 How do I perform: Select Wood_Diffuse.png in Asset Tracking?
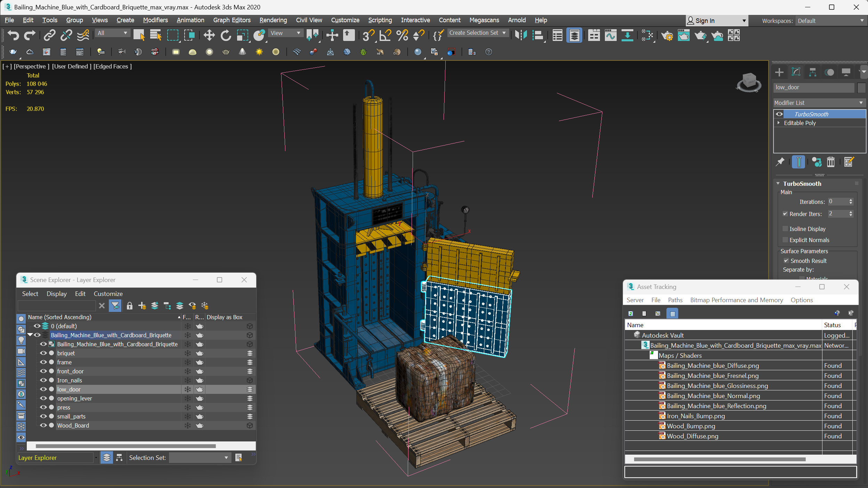[x=692, y=436]
